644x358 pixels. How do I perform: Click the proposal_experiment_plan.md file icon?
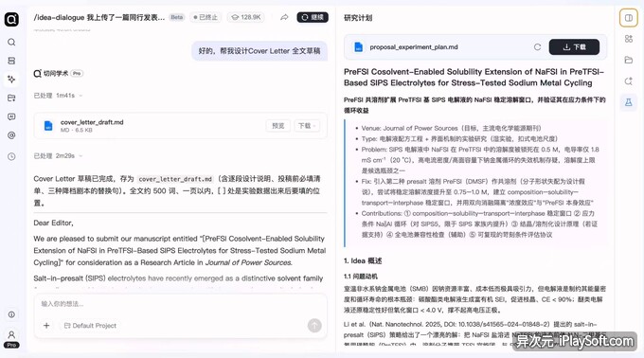coord(359,46)
